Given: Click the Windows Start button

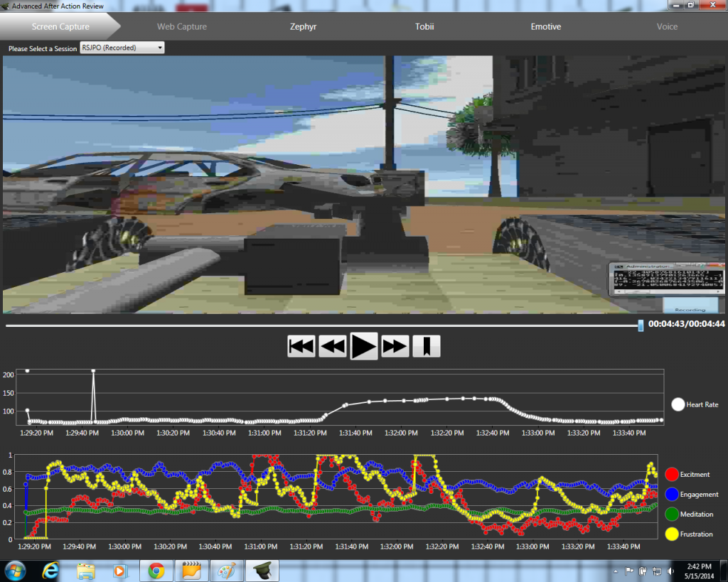Looking at the screenshot, I should tap(15, 571).
